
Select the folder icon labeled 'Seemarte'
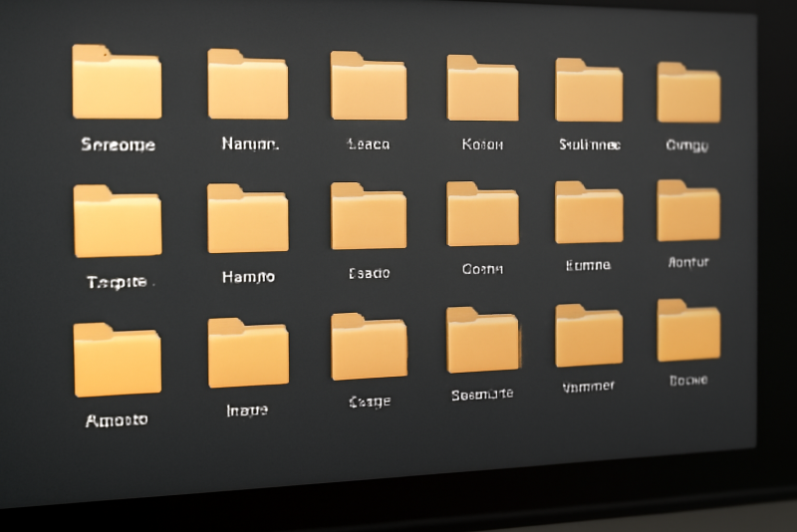(483, 340)
